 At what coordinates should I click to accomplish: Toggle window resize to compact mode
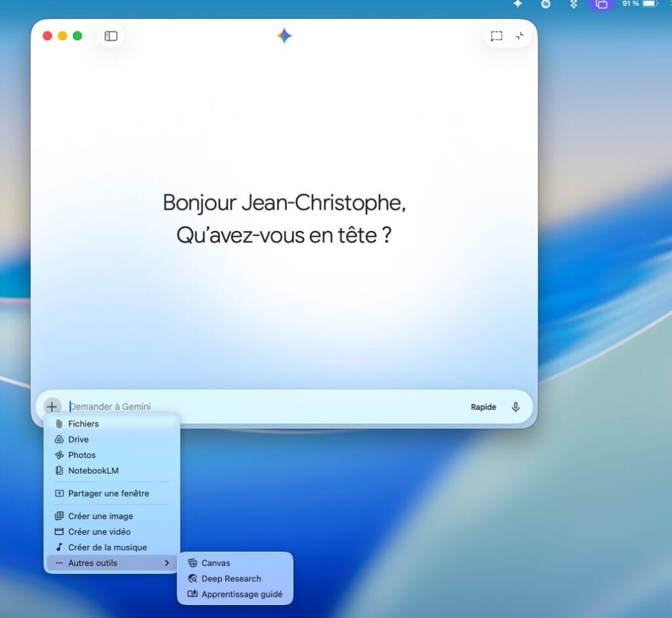tap(521, 36)
